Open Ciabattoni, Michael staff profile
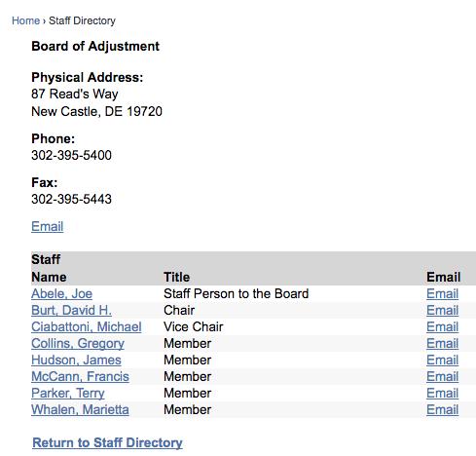 (x=87, y=326)
